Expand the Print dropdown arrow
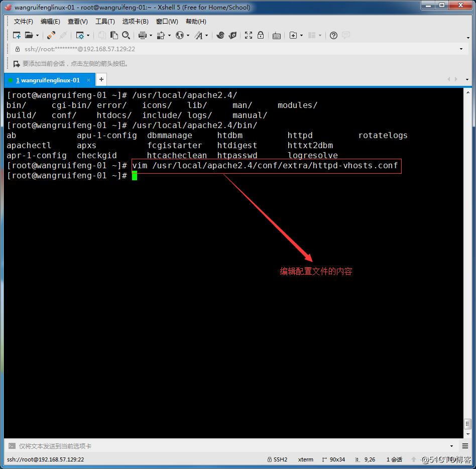Screen dimensions: 476x469 [151, 36]
